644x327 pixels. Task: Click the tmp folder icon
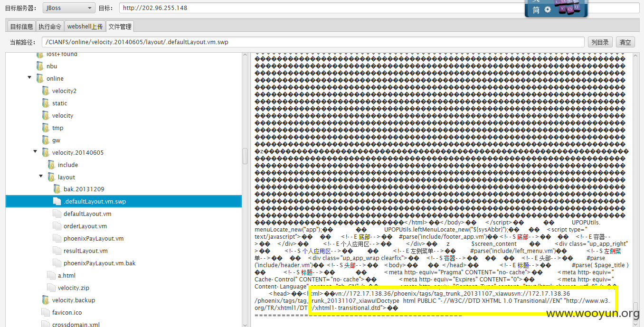(x=46, y=128)
